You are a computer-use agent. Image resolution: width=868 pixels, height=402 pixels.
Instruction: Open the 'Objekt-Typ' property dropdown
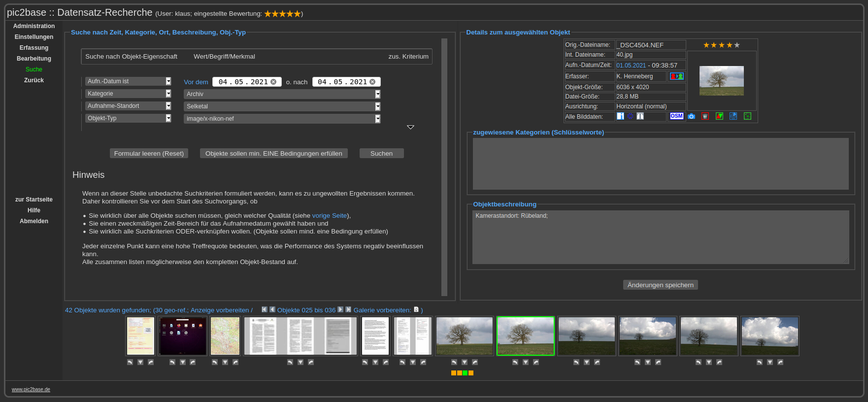(x=168, y=118)
